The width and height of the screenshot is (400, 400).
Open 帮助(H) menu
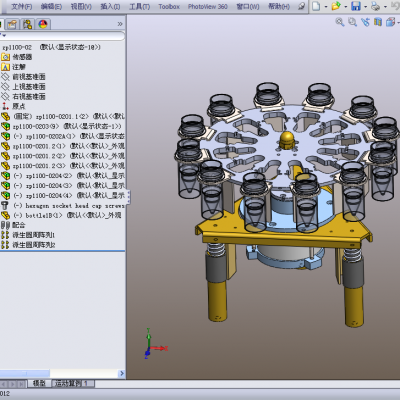coord(279,6)
